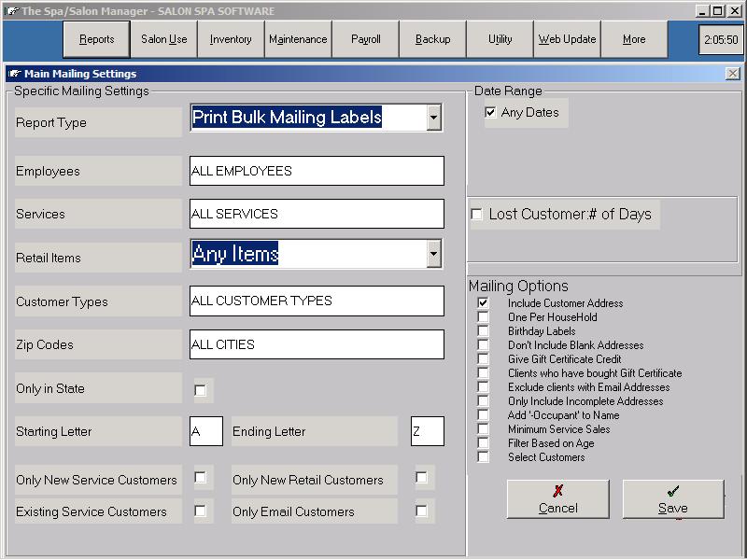This screenshot has height=560, width=747.
Task: Close the Main Mailing Settings dialog
Action: (x=732, y=74)
